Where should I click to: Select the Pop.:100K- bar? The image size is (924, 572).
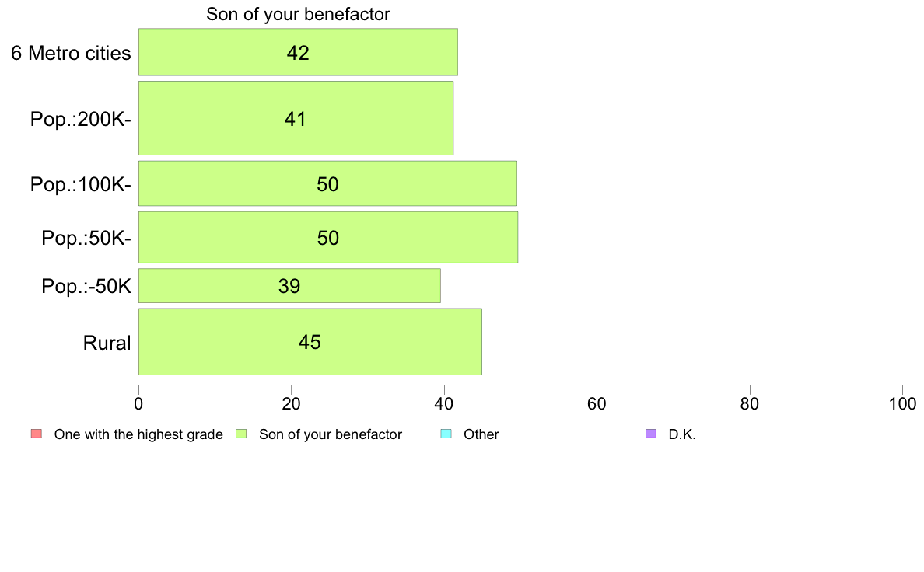click(x=327, y=183)
